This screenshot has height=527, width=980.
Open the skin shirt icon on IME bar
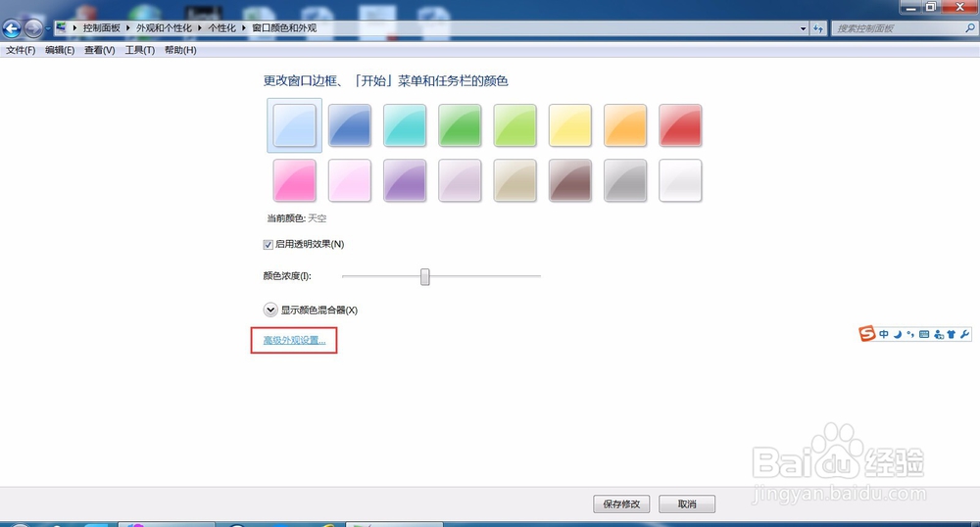pyautogui.click(x=952, y=335)
